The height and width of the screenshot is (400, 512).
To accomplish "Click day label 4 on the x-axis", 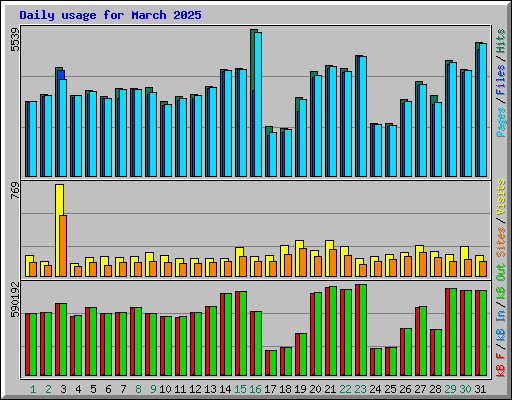I will 78,389.
